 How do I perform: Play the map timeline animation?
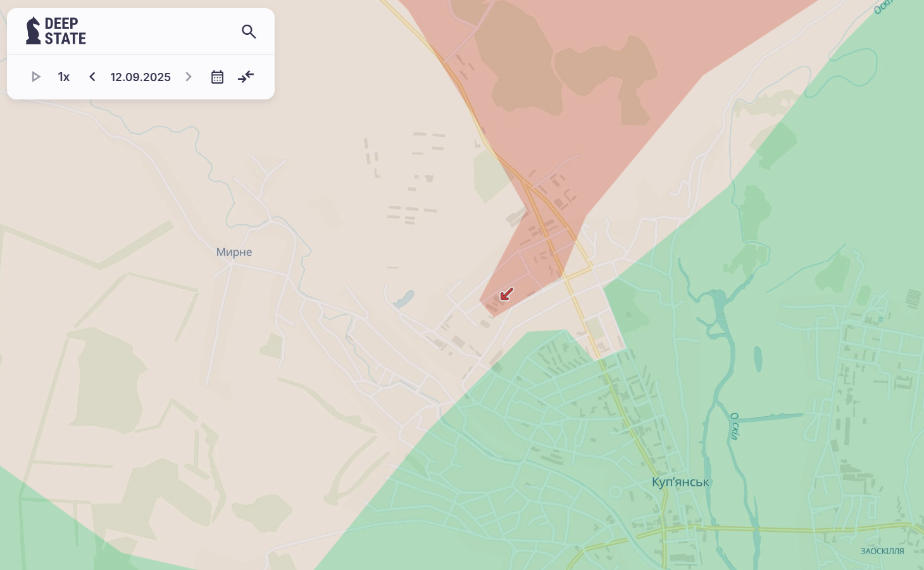click(36, 77)
